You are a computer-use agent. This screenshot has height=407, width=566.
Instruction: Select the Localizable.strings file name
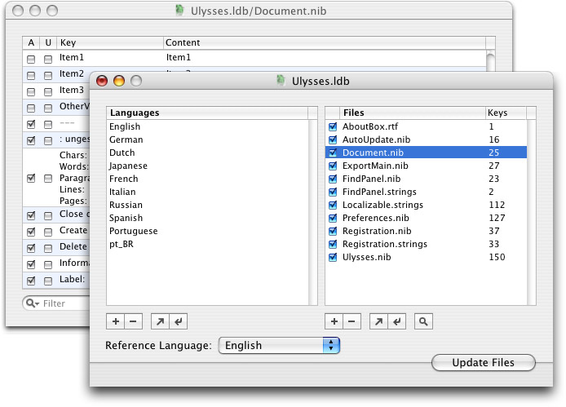click(383, 205)
